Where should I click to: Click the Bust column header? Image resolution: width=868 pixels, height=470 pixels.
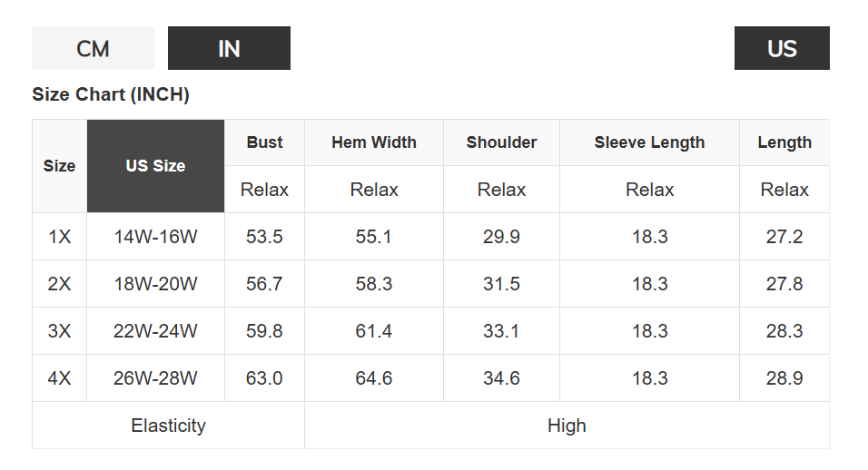tap(264, 142)
